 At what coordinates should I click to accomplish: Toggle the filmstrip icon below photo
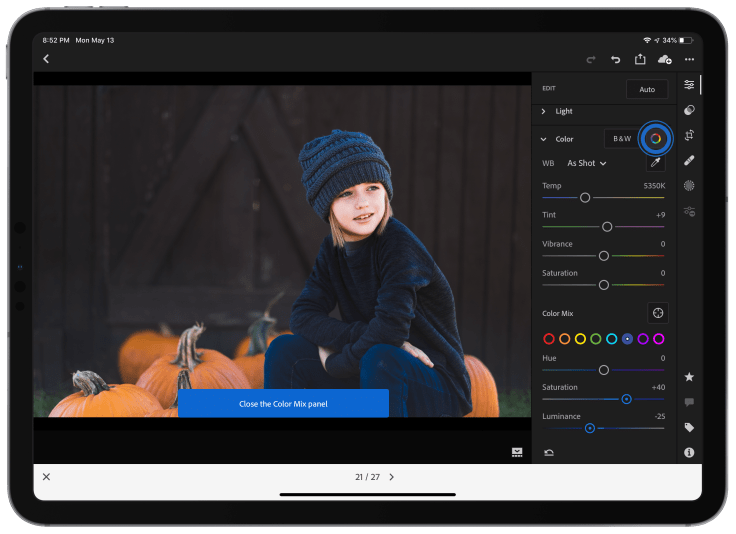click(x=517, y=452)
